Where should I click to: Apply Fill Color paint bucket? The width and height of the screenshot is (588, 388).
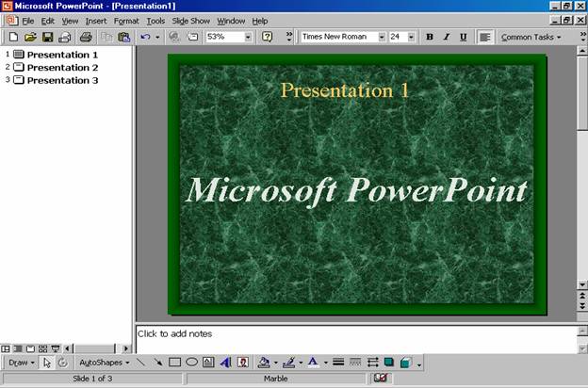[264, 363]
